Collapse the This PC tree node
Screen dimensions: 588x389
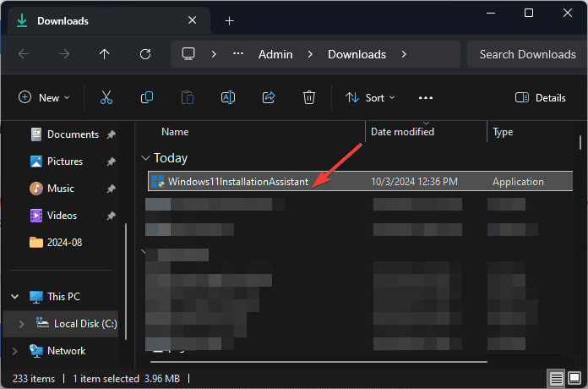pyautogui.click(x=15, y=297)
